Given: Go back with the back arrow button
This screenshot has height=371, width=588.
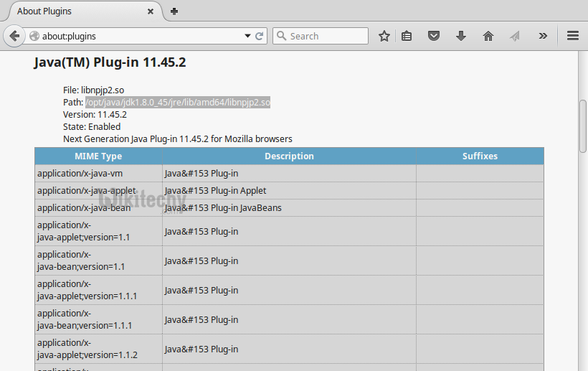Looking at the screenshot, I should tap(14, 36).
